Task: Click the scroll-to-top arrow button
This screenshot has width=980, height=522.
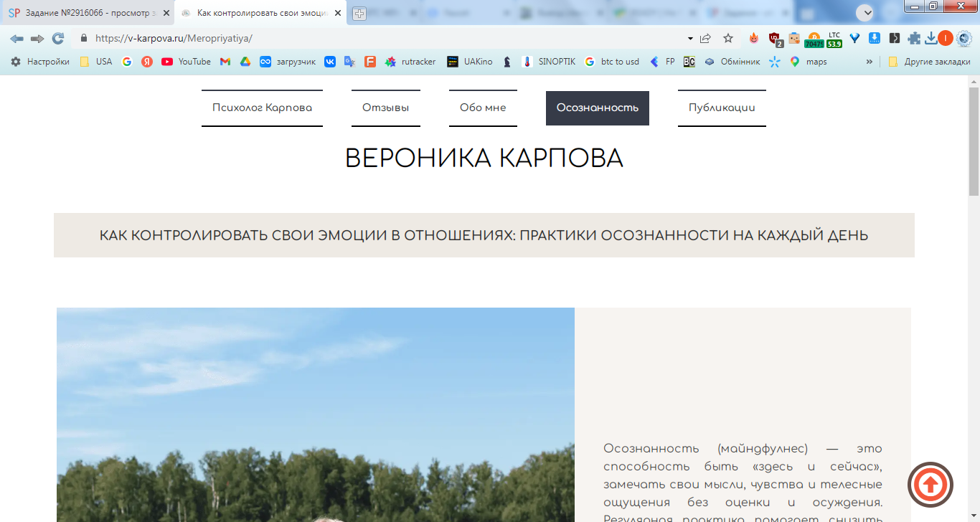Action: [x=930, y=485]
